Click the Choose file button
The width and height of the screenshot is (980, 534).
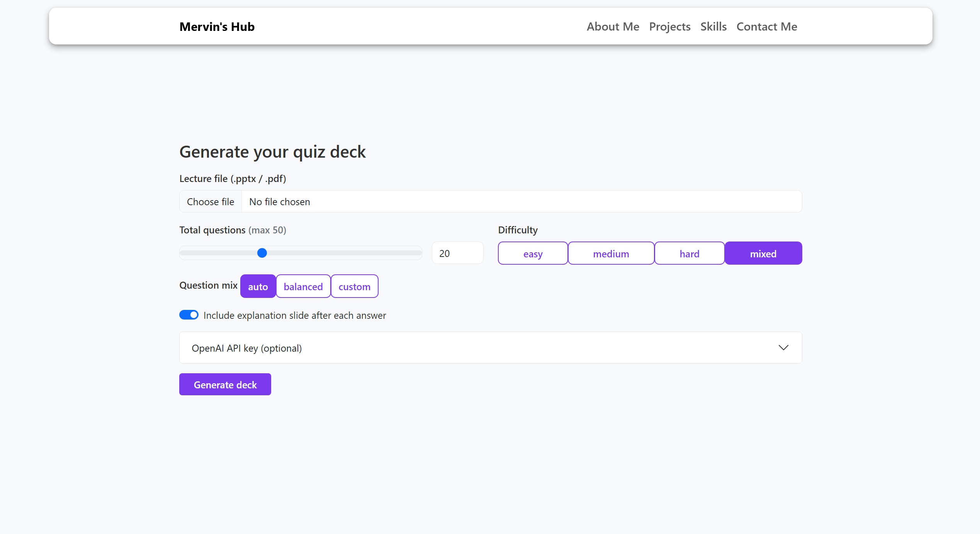click(211, 202)
